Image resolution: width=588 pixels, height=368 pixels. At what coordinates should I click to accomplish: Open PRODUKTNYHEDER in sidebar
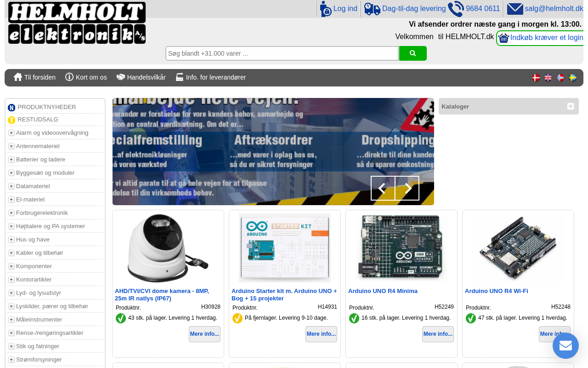tap(47, 107)
